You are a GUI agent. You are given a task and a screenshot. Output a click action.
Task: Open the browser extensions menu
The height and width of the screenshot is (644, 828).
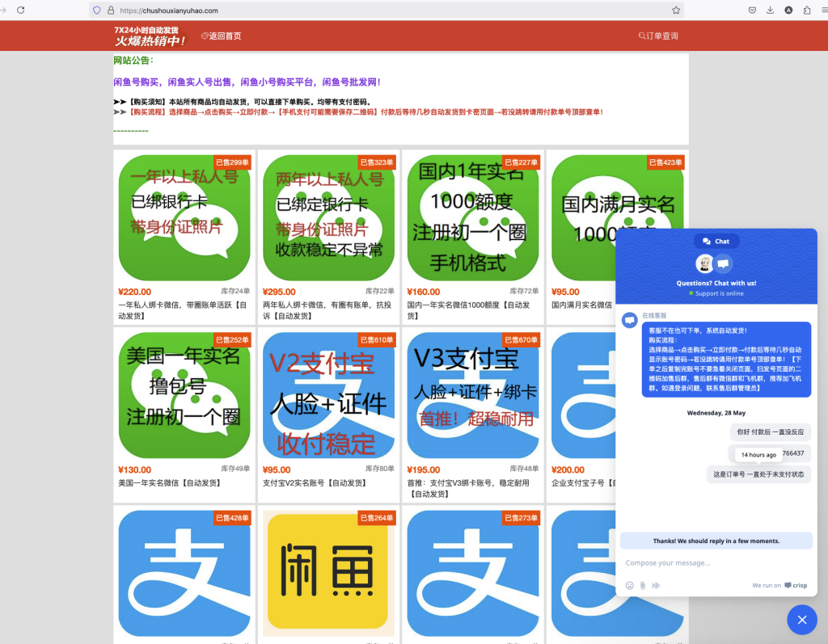tap(807, 10)
